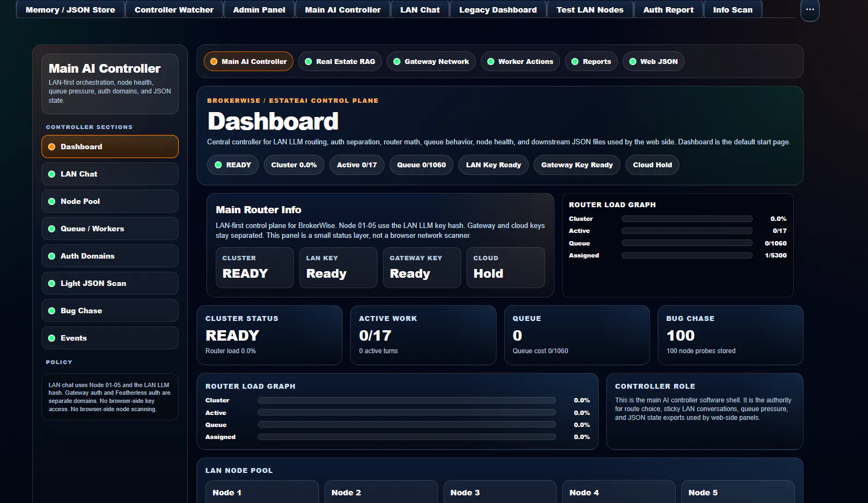Click the Queue 0/1060 chip
Viewport: 868px width, 503px height.
tap(421, 165)
